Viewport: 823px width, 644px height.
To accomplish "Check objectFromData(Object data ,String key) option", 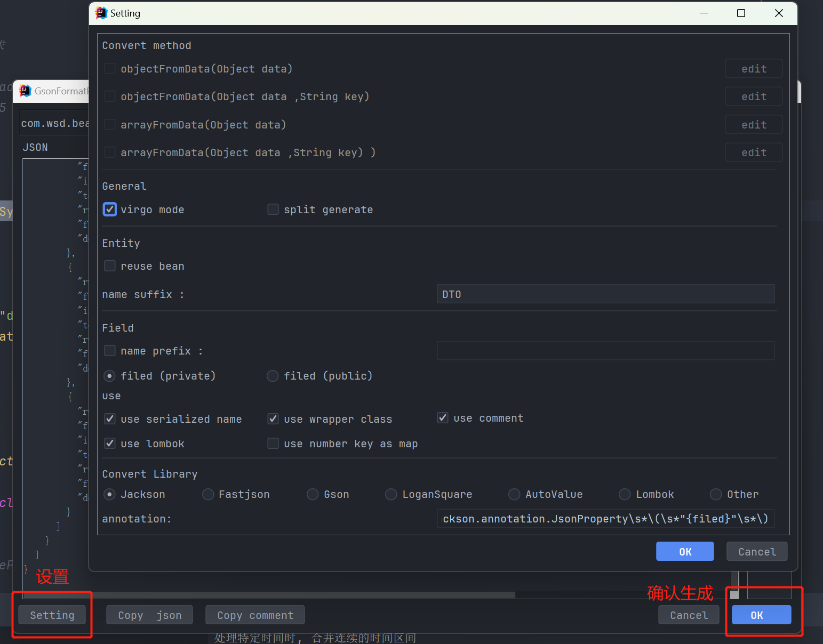I will 110,96.
